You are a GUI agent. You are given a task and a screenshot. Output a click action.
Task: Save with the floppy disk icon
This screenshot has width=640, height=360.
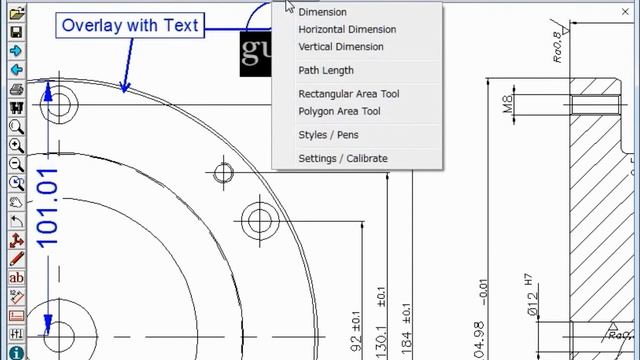[x=16, y=33]
